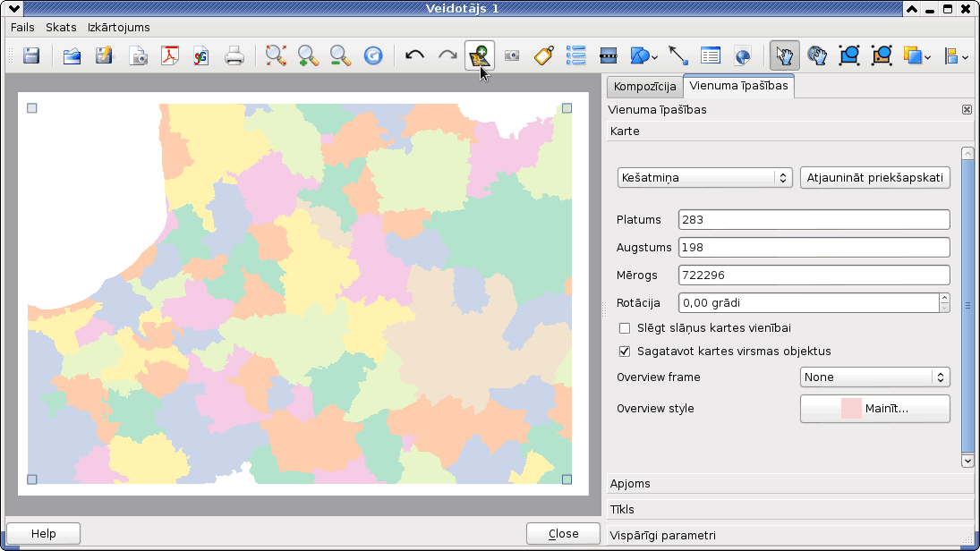This screenshot has width=980, height=551.
Task: Toggle Slēgt slāņus kartes vienībai checkbox
Action: click(625, 328)
